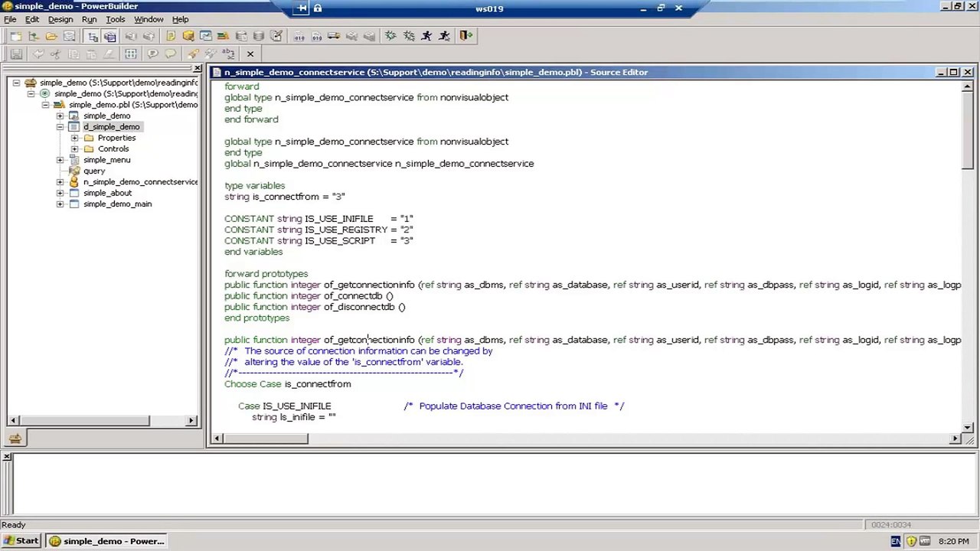Open the Tools menu

116,19
